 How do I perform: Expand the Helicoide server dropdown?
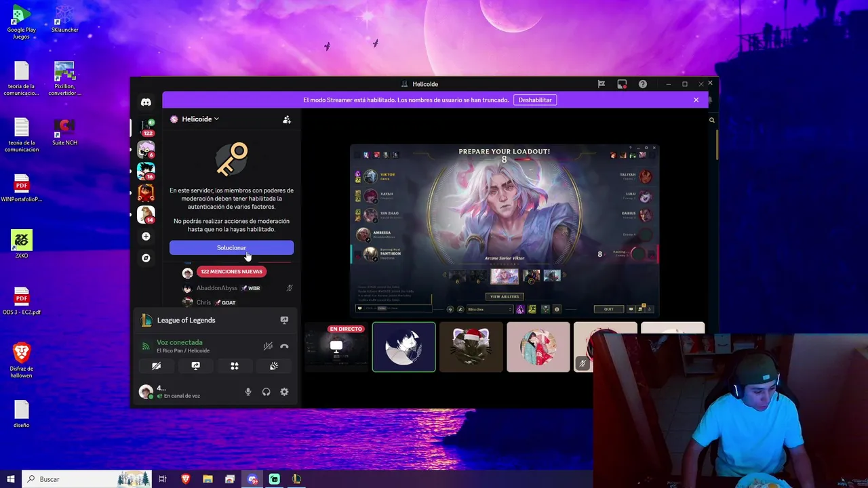(200, 119)
